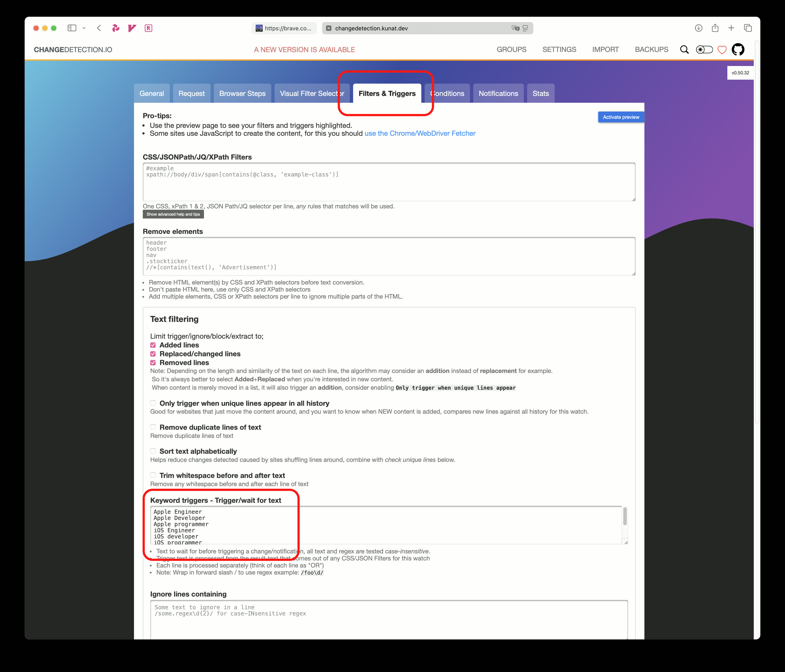This screenshot has height=672, width=785.
Task: Open the search magnifier icon
Action: coord(684,50)
